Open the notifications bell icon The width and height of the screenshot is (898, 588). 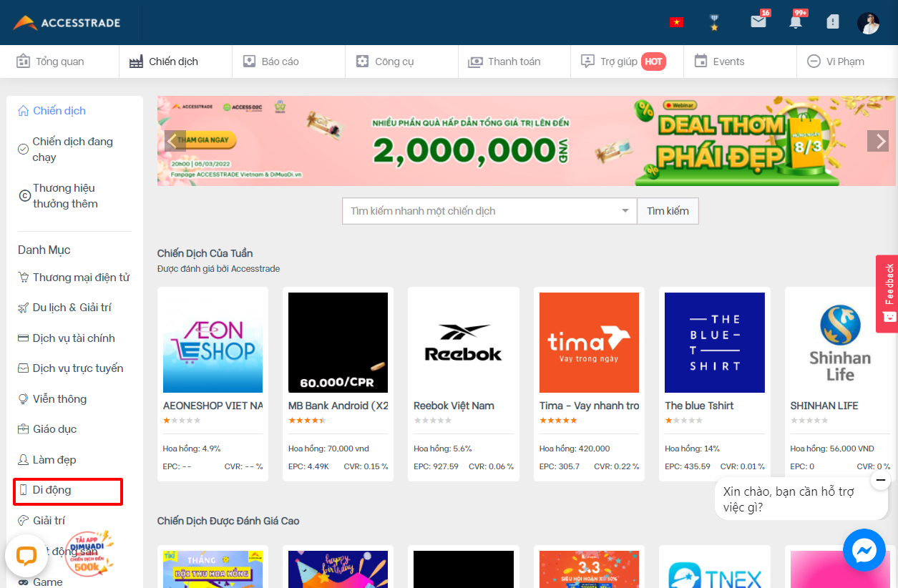(796, 21)
